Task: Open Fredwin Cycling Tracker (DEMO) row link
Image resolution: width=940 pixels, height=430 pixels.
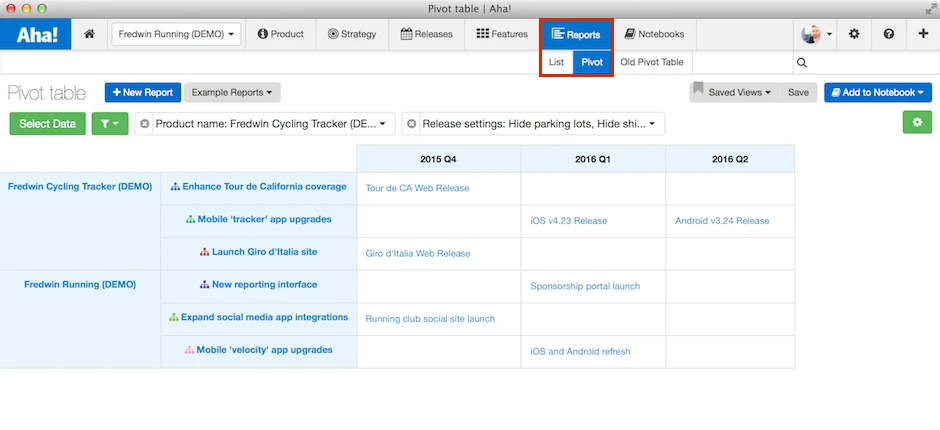Action: pyautogui.click(x=80, y=187)
